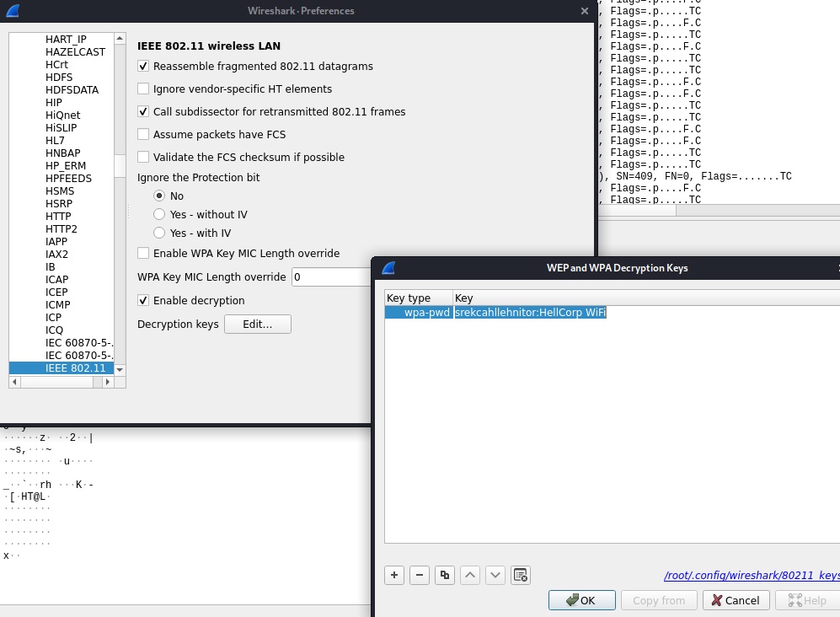Toggle Ignore vendor-specific HT elements
The width and height of the screenshot is (840, 617).
point(143,87)
